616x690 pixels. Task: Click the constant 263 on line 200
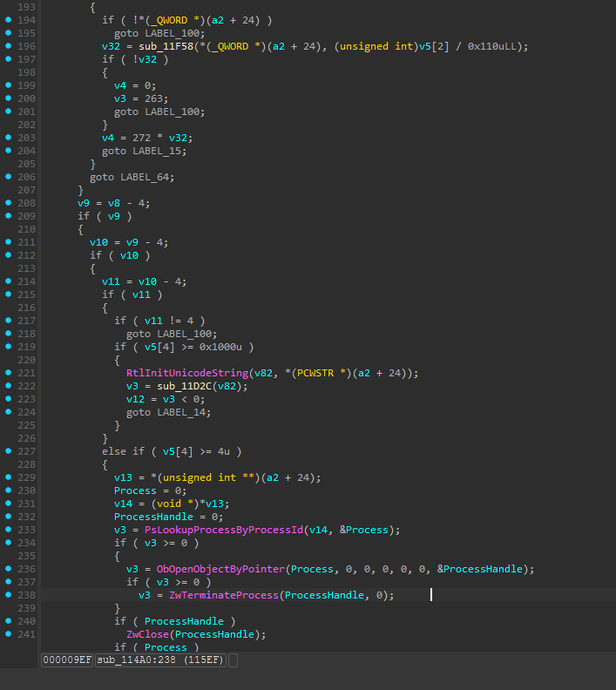(x=154, y=98)
